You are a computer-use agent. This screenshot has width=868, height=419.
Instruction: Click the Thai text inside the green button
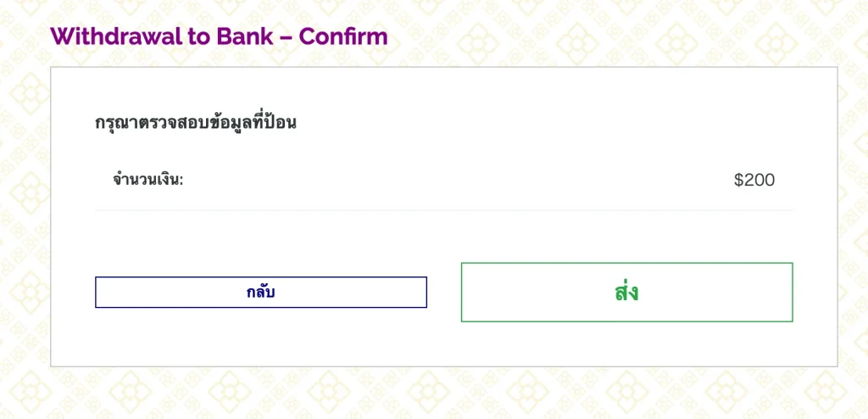pos(626,293)
